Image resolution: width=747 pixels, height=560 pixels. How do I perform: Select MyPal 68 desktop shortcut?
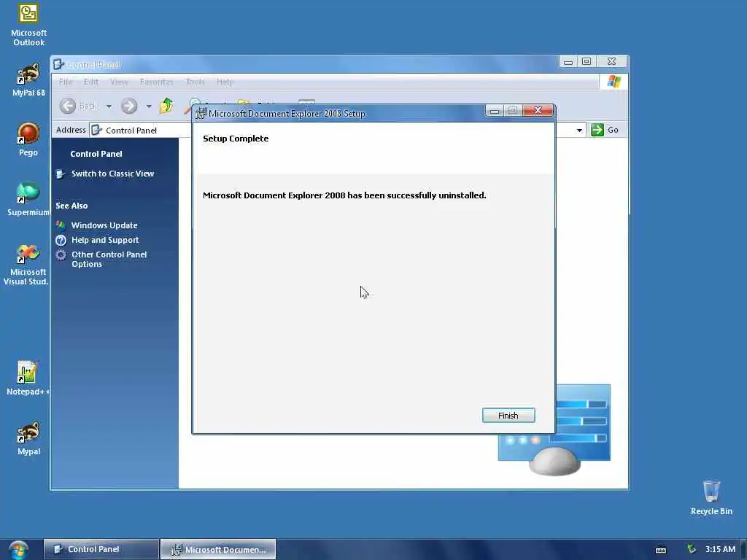[x=28, y=80]
